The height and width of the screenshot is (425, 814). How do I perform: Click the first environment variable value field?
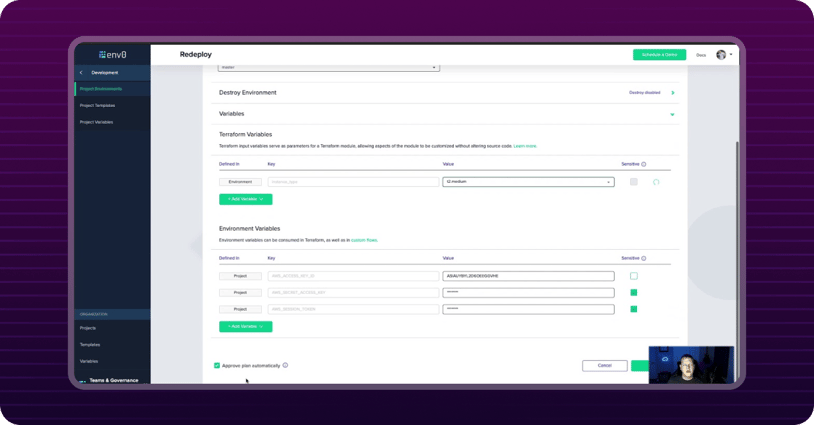tap(528, 276)
